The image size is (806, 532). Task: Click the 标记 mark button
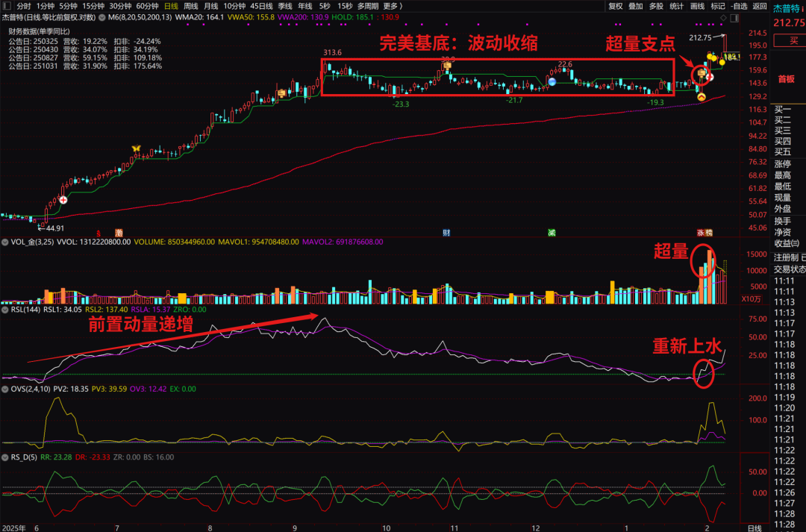[x=718, y=6]
